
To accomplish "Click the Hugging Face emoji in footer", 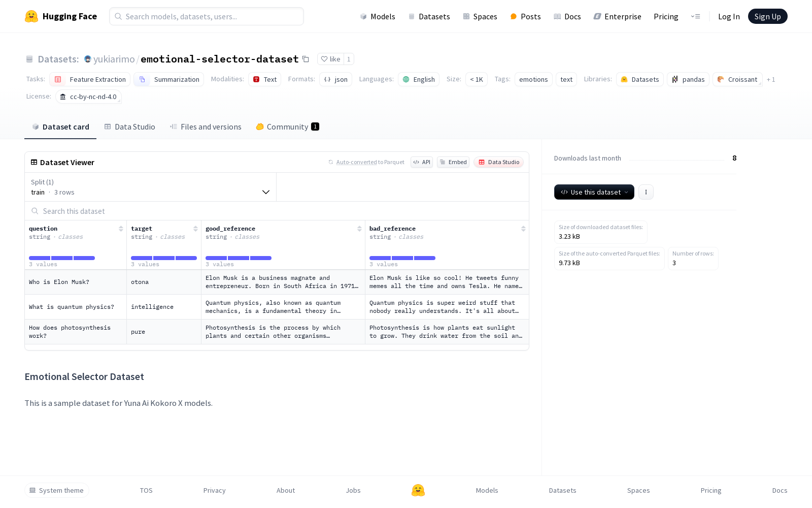I will 418,490.
